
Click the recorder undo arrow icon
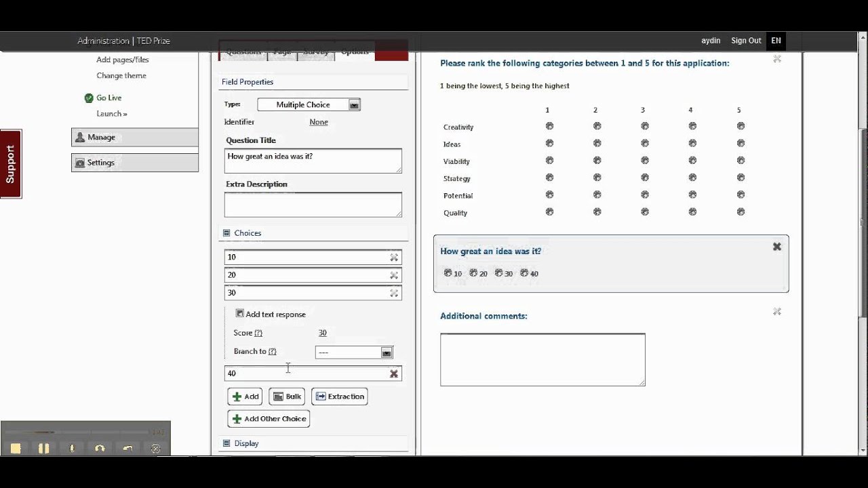tap(127, 448)
